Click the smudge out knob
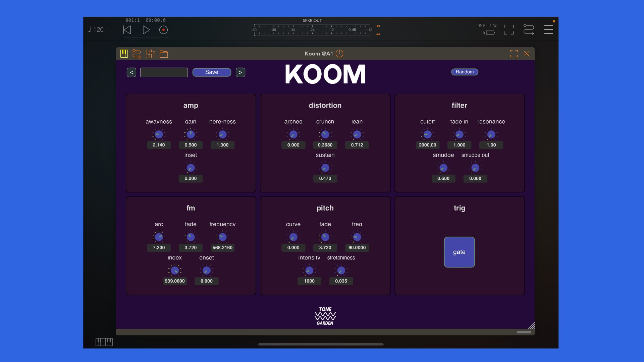This screenshot has width=644, height=362. pyautogui.click(x=475, y=168)
